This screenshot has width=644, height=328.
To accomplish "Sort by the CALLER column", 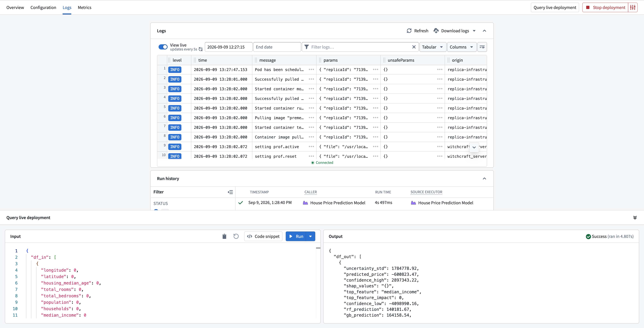I will click(x=310, y=192).
